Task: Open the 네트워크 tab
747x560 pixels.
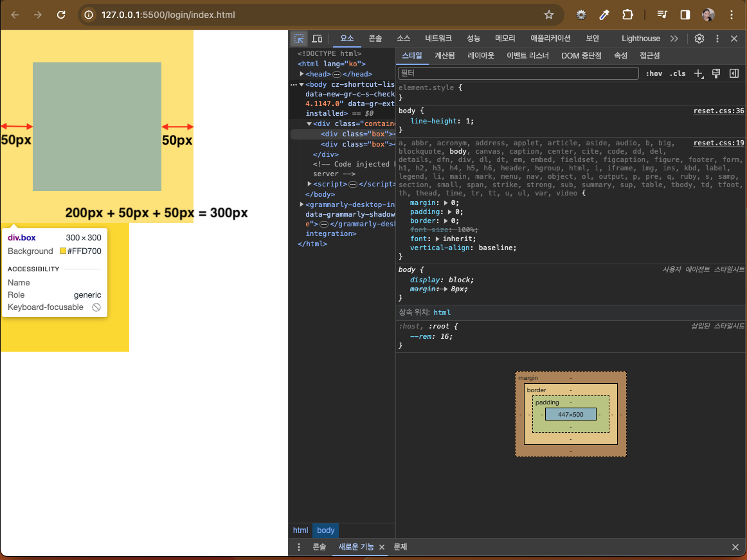Action: [x=438, y=39]
